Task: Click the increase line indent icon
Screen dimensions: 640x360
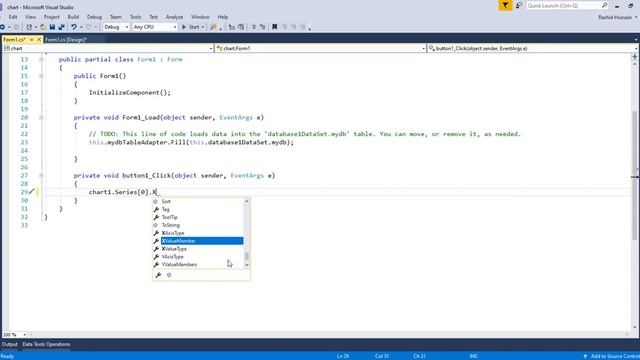Action: (241, 27)
